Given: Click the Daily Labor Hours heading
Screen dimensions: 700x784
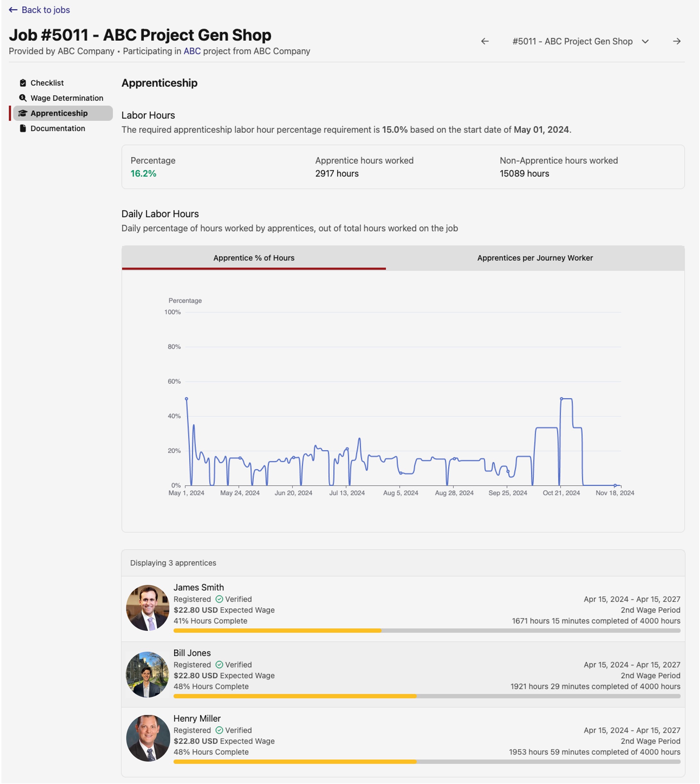Looking at the screenshot, I should [160, 214].
